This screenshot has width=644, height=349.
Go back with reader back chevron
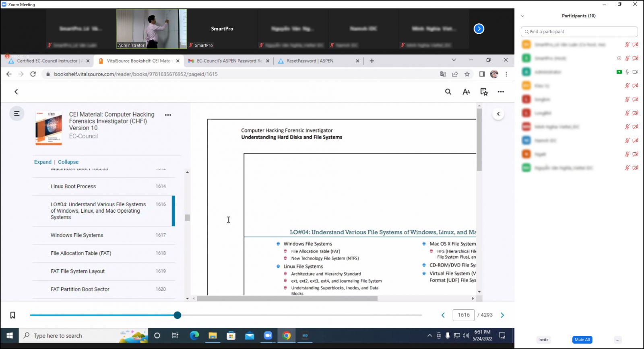[16, 92]
